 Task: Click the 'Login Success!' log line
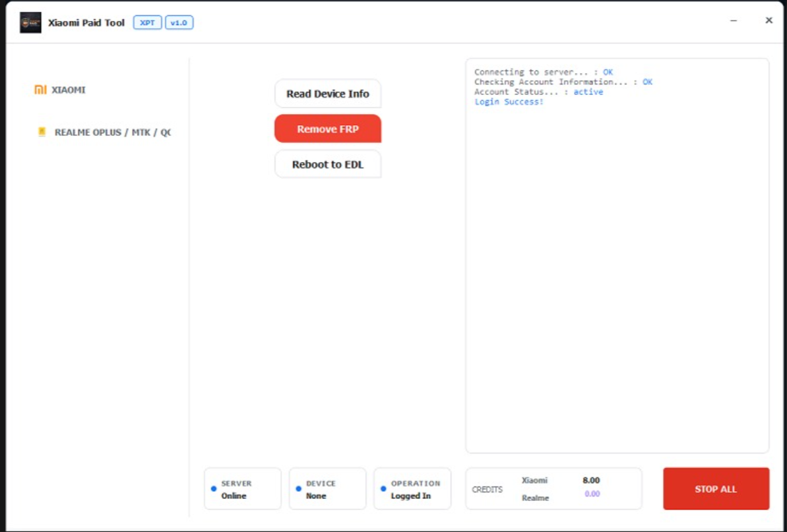(509, 102)
